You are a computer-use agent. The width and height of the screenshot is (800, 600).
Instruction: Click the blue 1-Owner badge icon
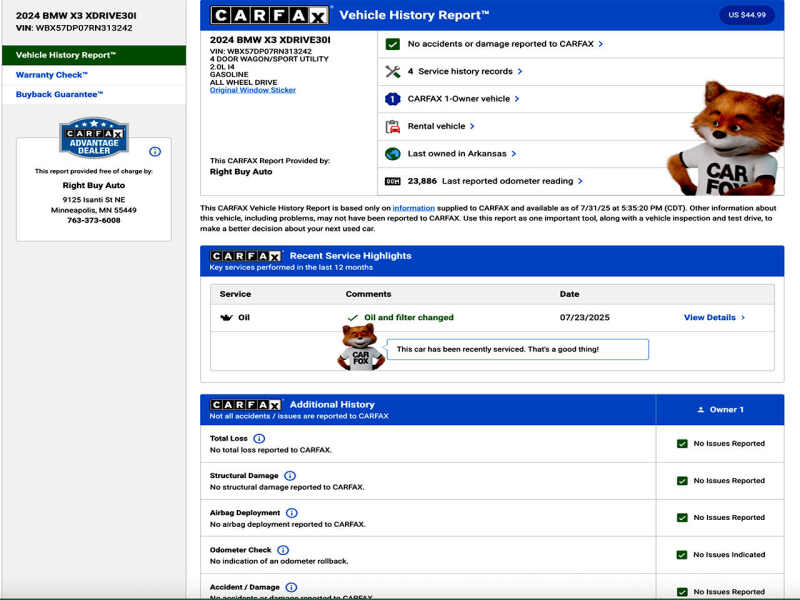(392, 99)
